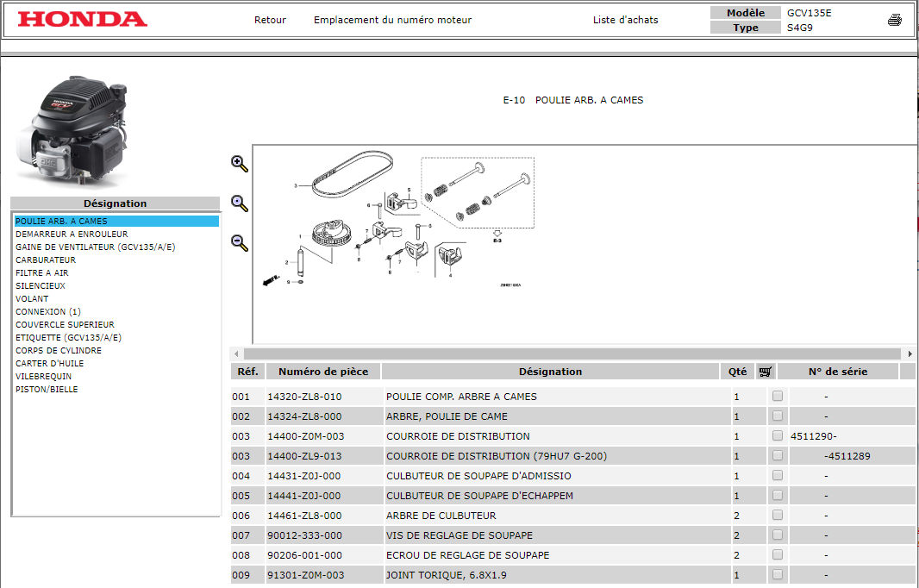This screenshot has width=919, height=588.
Task: Tick the checkbox for ARBRE DE CULBUTEUR
Action: tap(778, 516)
